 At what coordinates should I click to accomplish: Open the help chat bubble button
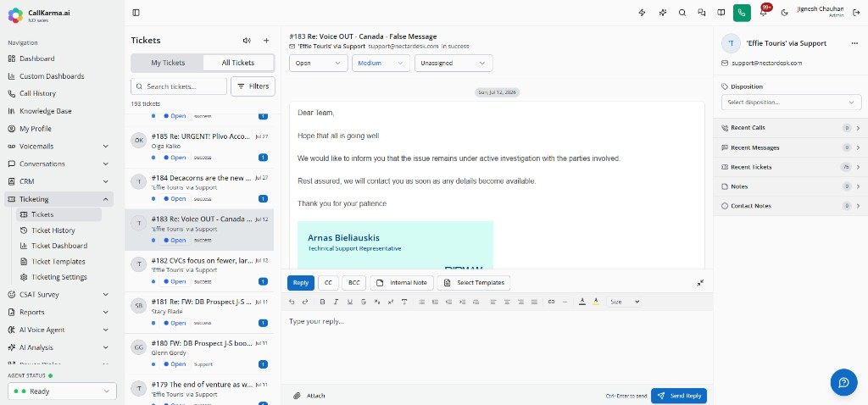843,382
